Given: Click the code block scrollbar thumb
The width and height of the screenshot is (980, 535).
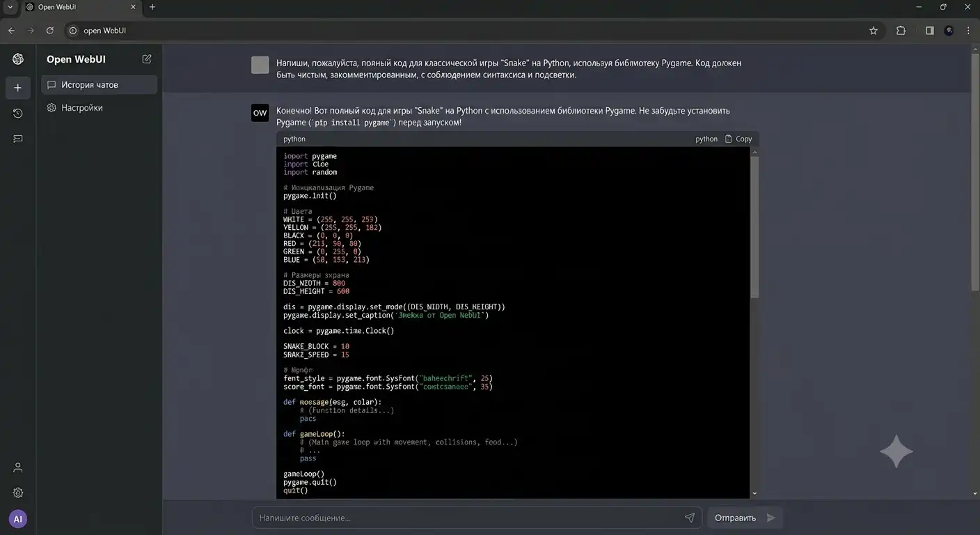Looking at the screenshot, I should (x=754, y=226).
